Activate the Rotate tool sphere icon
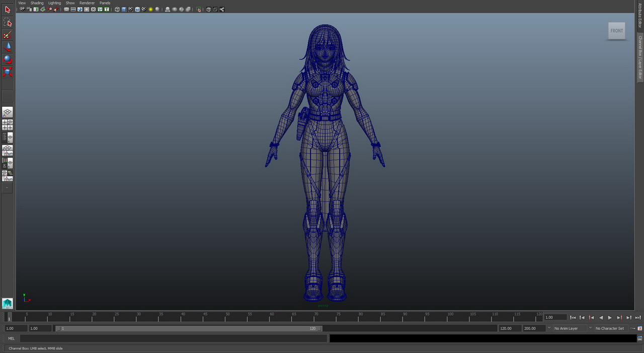 coord(8,59)
